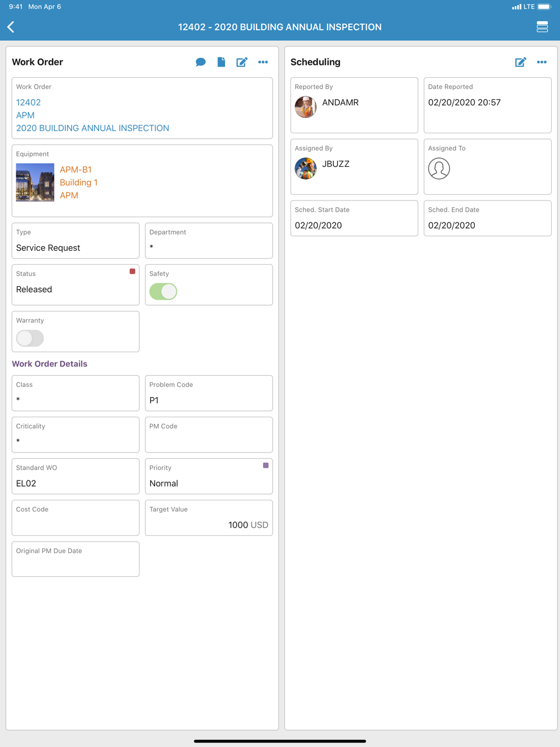Enable the Warranty toggle

click(x=30, y=338)
